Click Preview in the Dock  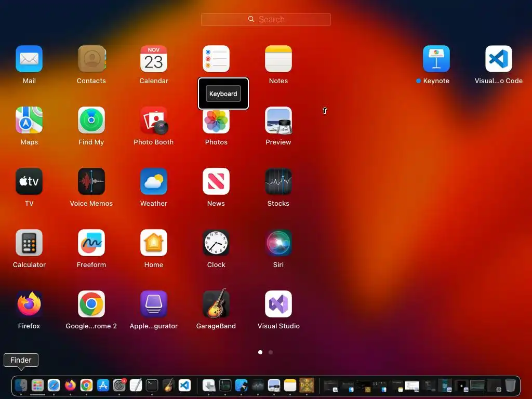[274, 385]
